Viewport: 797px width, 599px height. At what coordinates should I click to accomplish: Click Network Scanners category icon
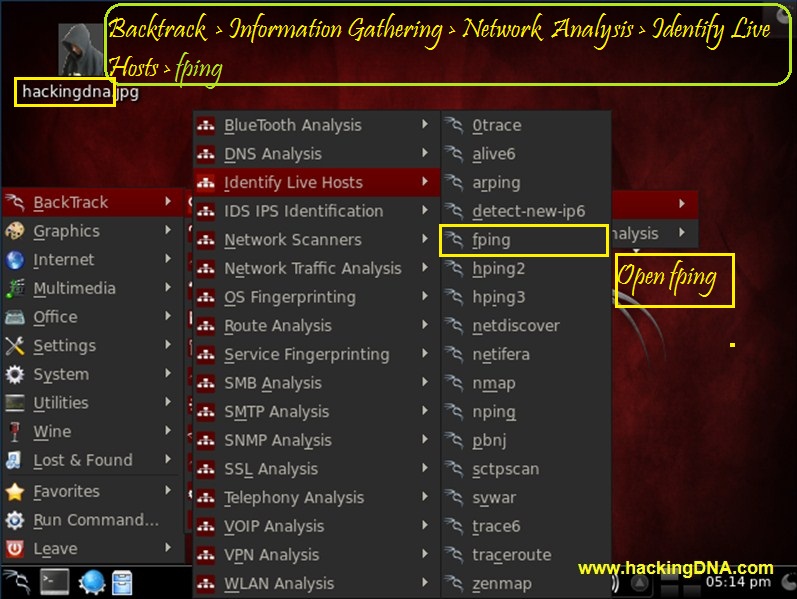pyautogui.click(x=206, y=239)
